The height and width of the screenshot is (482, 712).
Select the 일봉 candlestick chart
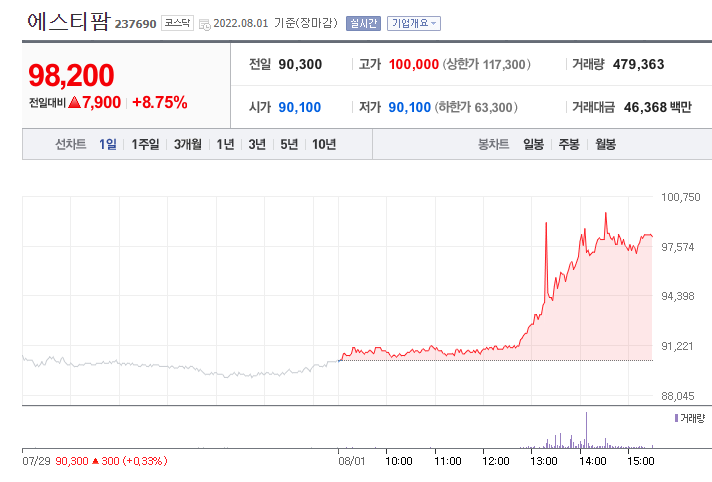pos(533,144)
